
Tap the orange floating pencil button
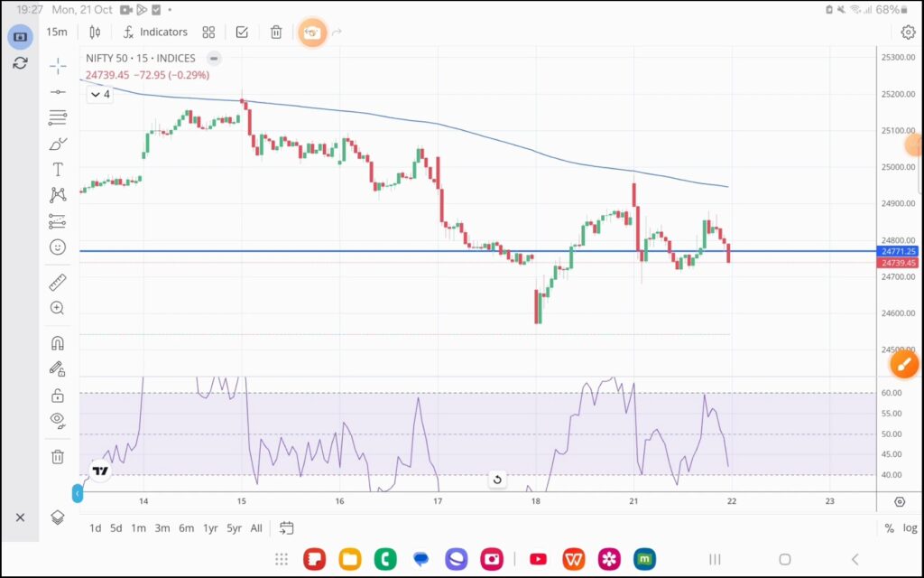pyautogui.click(x=904, y=364)
